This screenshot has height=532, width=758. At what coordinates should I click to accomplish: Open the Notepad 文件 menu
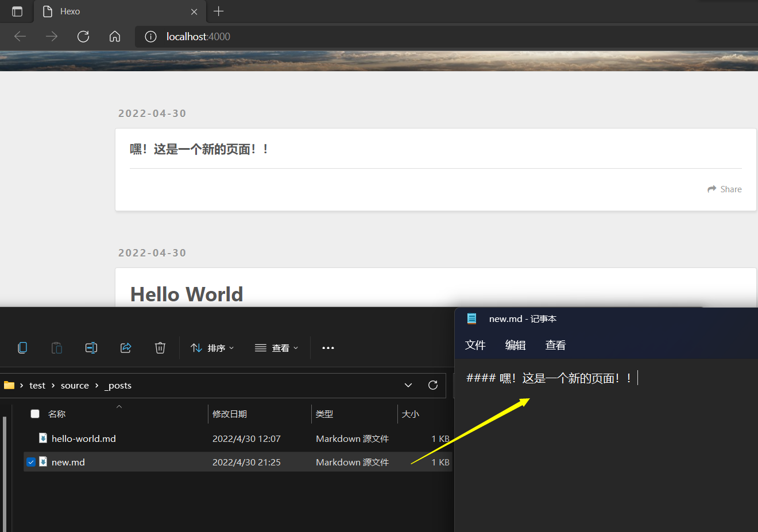click(x=475, y=345)
